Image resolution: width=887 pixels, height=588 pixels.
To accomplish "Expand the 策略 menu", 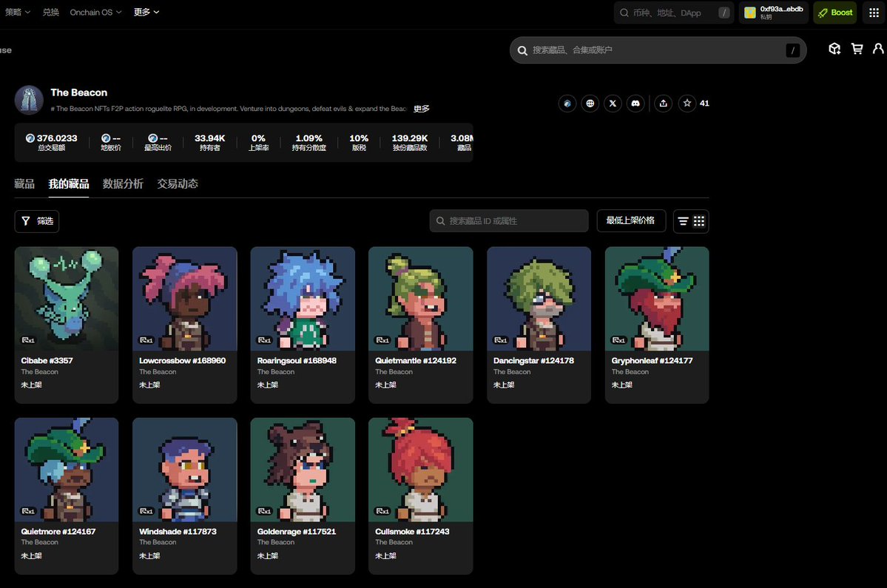I will tap(18, 12).
